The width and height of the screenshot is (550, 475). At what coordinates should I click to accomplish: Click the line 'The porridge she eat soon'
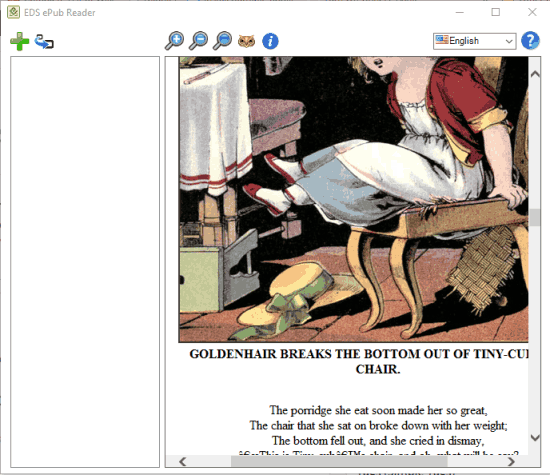[x=378, y=410]
